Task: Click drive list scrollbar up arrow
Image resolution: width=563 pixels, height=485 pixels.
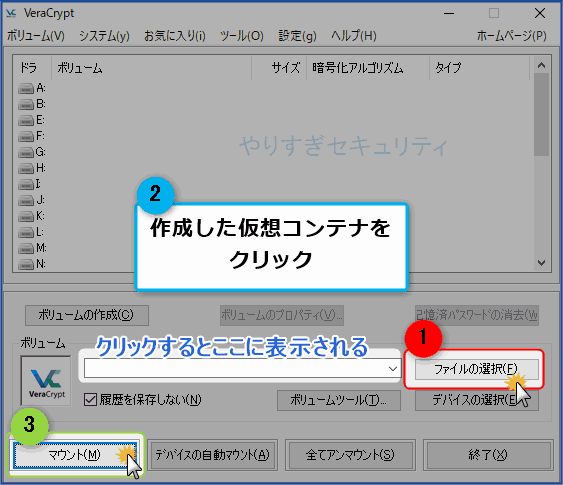Action: tap(541, 65)
